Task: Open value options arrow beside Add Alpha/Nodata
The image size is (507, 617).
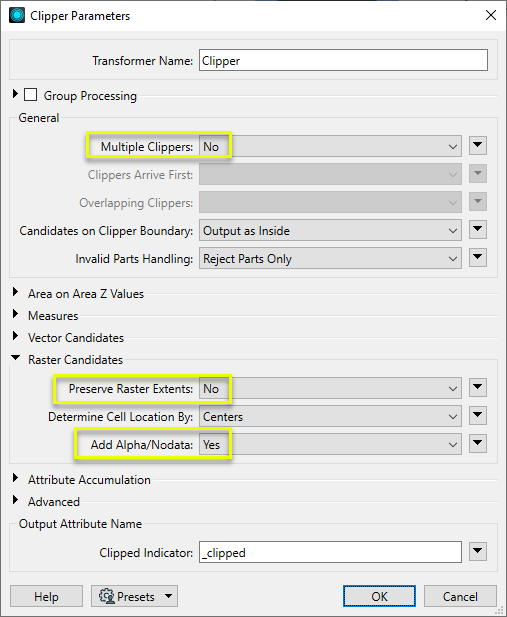Action: (478, 443)
